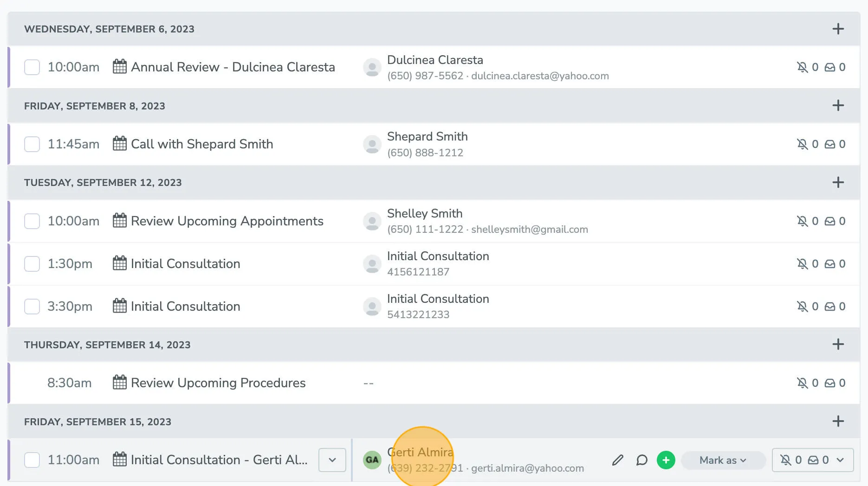Expand the dropdown next to Initial Consultation - Gerti Al...
The width and height of the screenshot is (868, 486).
pyautogui.click(x=332, y=460)
